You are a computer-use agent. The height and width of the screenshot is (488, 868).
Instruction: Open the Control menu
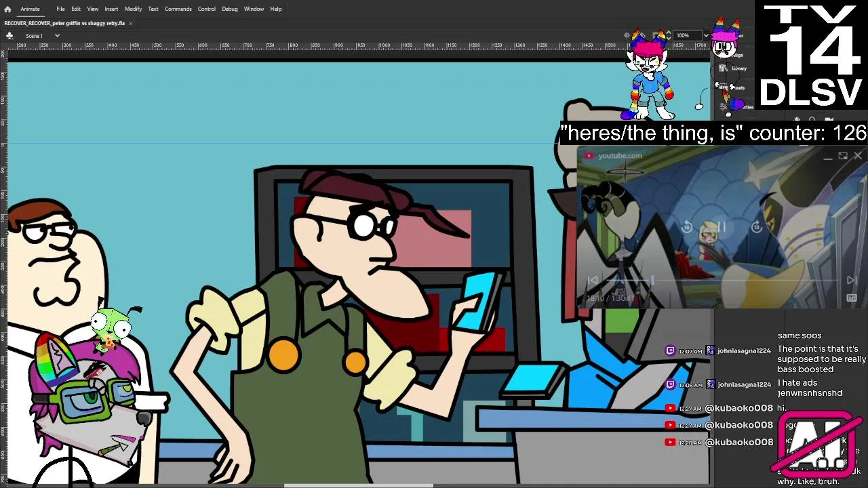(207, 9)
